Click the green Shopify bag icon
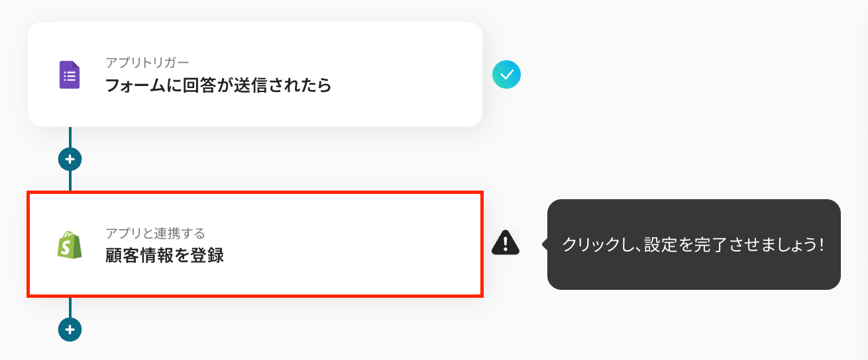 tap(70, 245)
